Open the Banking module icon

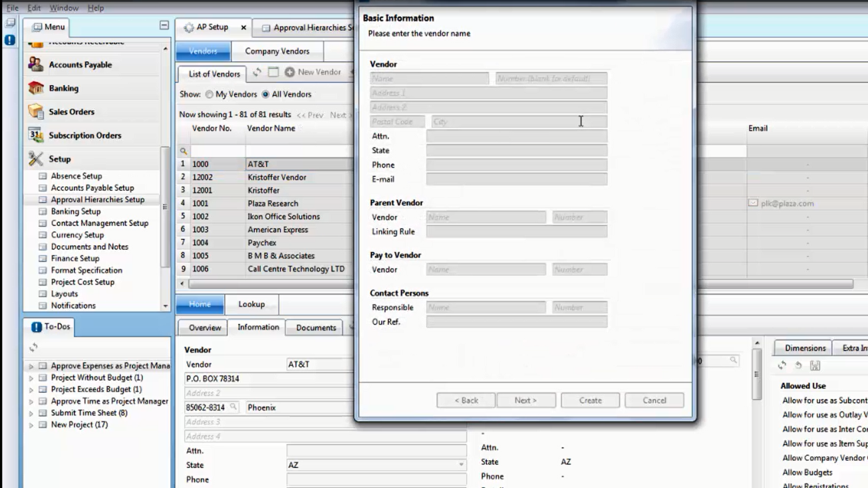click(x=36, y=88)
